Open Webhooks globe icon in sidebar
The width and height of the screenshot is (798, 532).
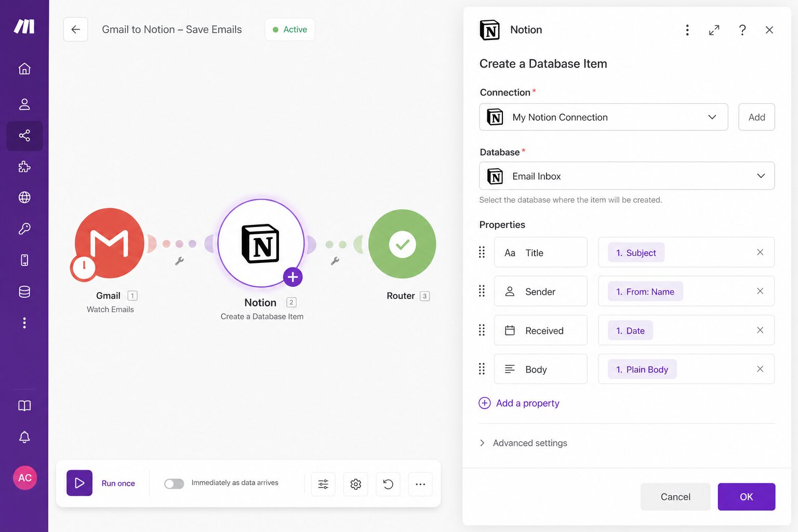click(x=24, y=197)
